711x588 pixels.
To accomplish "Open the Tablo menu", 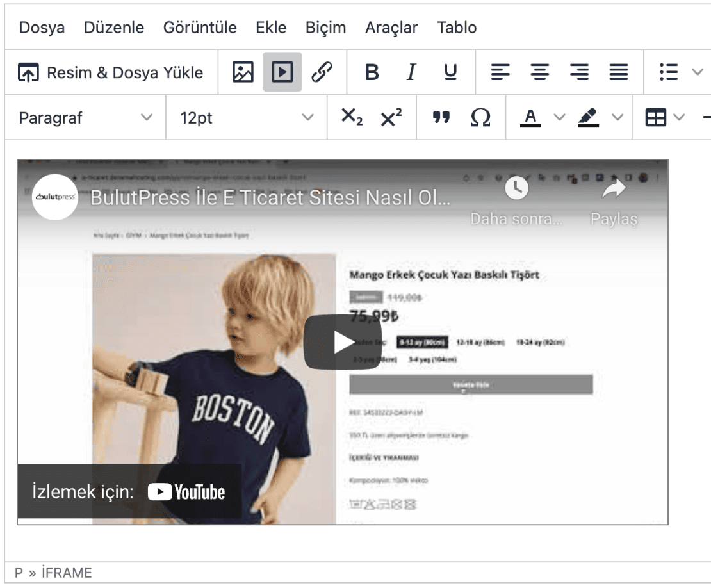I will click(x=457, y=28).
